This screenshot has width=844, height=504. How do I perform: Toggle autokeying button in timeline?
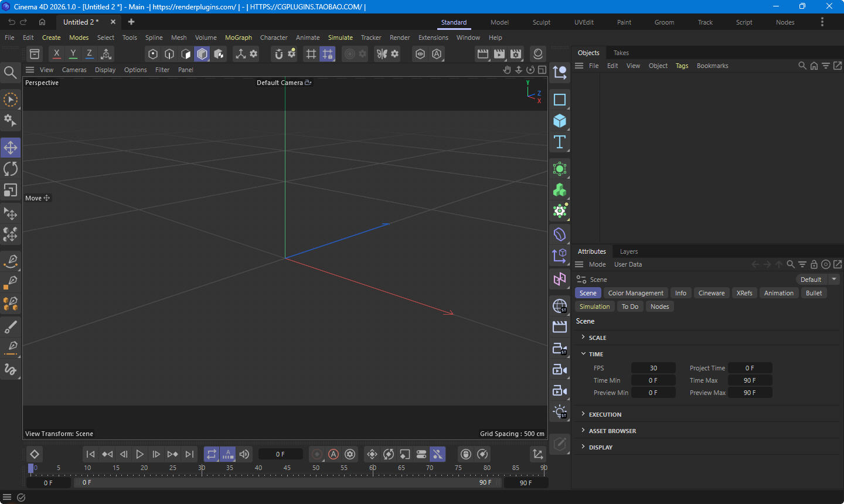click(333, 454)
